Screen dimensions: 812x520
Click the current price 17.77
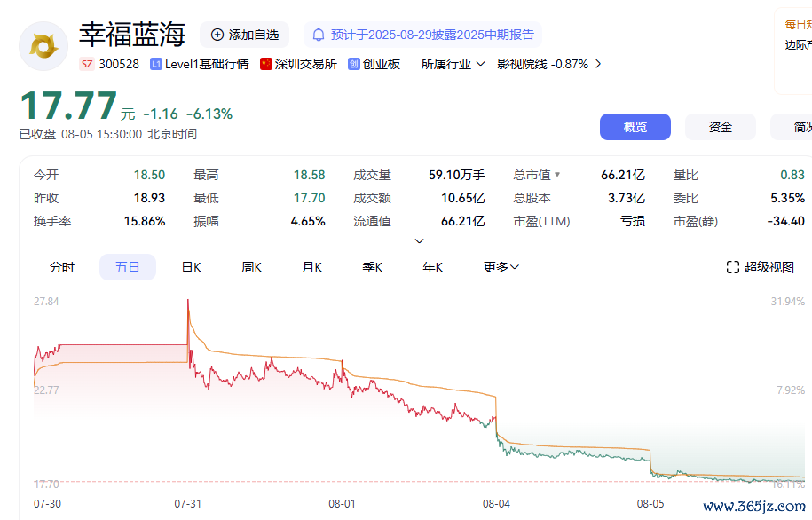[68, 106]
